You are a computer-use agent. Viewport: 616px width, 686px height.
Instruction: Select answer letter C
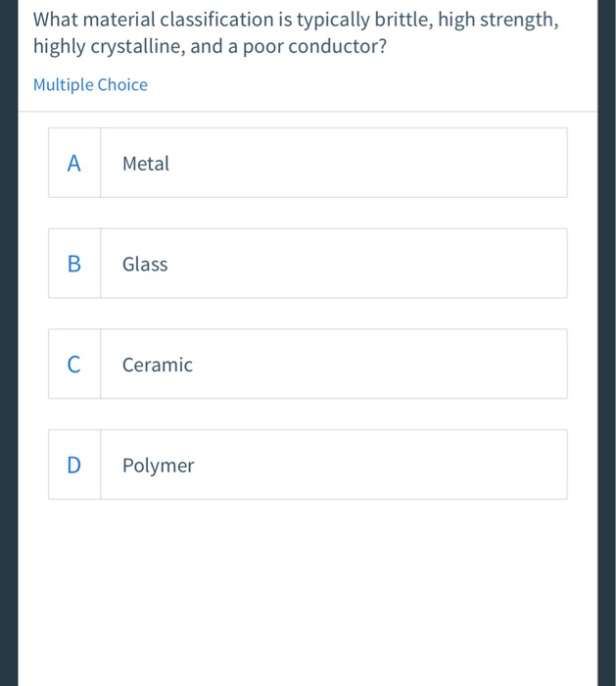[x=74, y=365]
